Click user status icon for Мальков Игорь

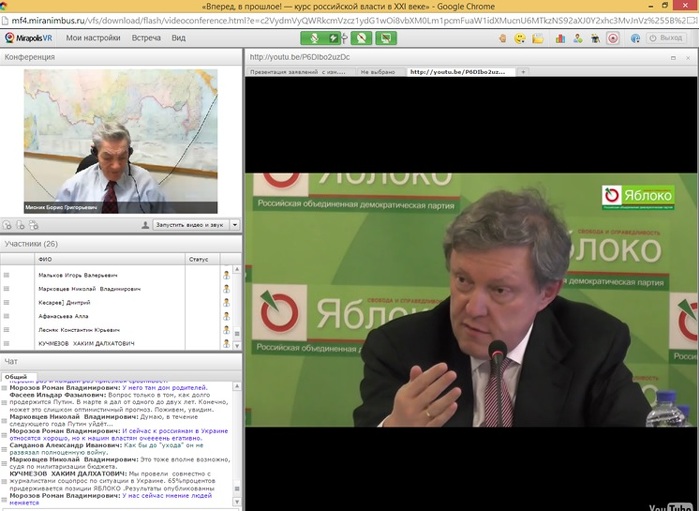click(226, 275)
